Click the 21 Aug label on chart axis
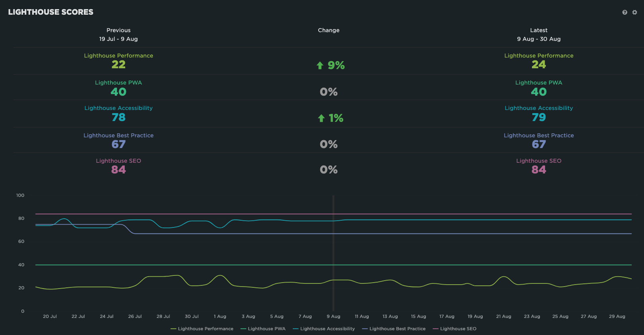The width and height of the screenshot is (644, 335). [503, 316]
